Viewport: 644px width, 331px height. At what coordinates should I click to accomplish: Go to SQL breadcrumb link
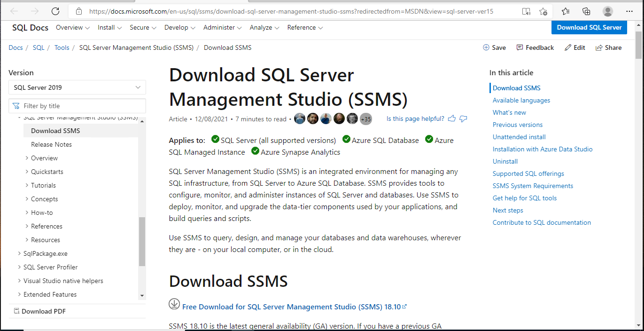(x=39, y=47)
